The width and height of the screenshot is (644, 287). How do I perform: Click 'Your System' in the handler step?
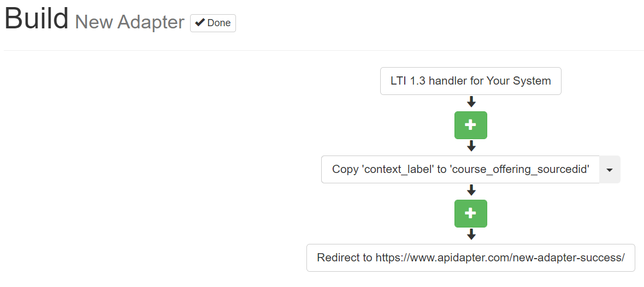(518, 81)
